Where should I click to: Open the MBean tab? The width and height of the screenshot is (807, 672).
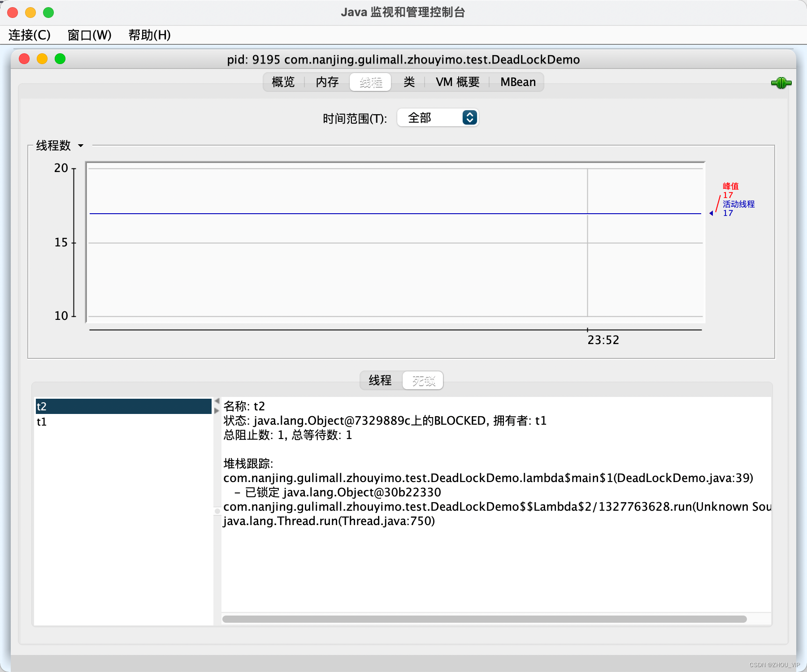point(518,82)
